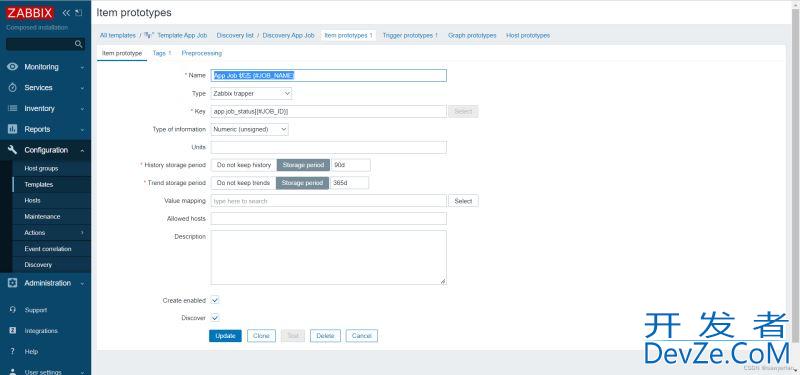Click the Administration gear icon
Image resolution: width=800 pixels, height=375 pixels.
(13, 283)
